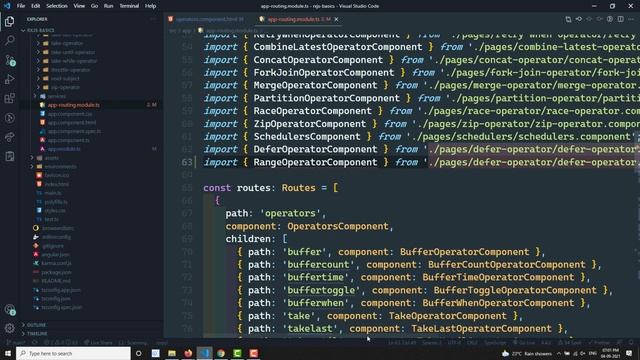
Task: Open the Selection menu
Action: [x=57, y=6]
